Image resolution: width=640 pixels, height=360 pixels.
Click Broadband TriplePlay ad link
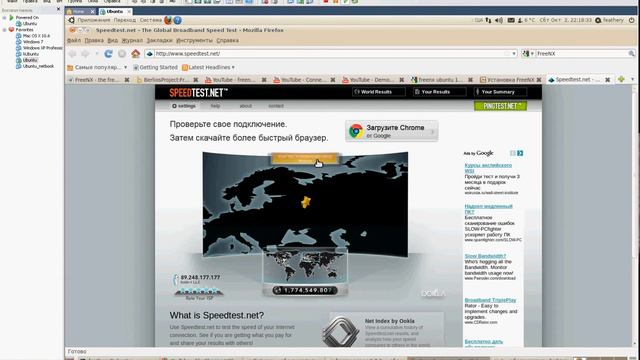[490, 300]
